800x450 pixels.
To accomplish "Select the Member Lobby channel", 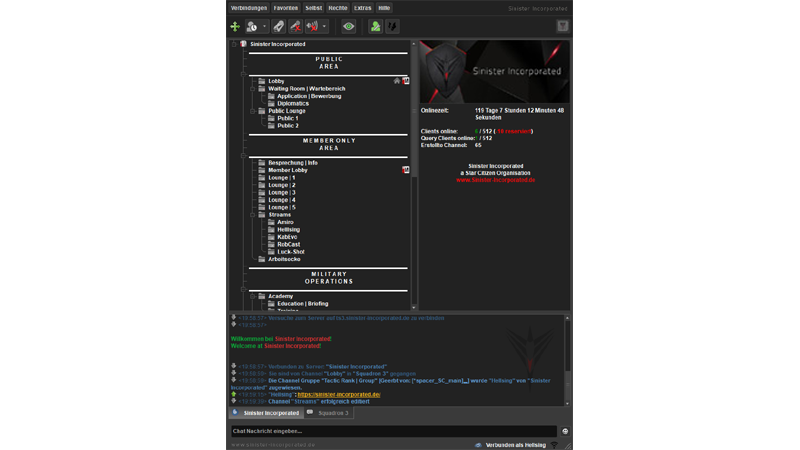I will [x=288, y=170].
